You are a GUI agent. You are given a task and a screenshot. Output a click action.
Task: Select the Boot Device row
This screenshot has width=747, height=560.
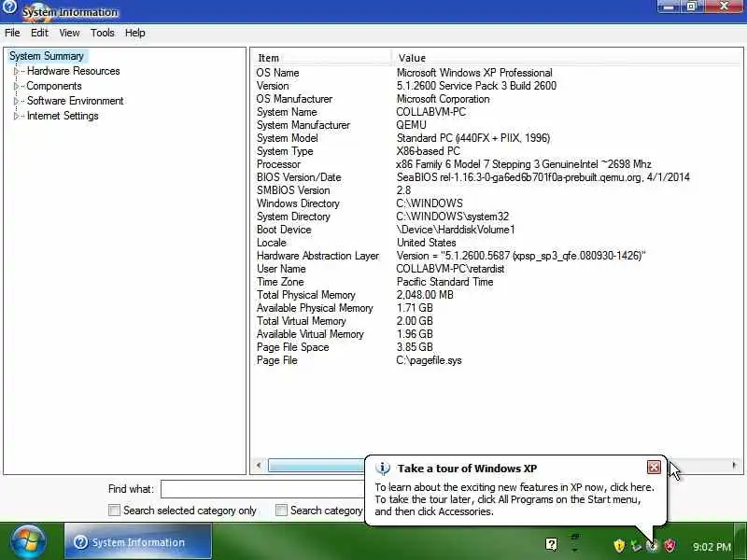497,230
